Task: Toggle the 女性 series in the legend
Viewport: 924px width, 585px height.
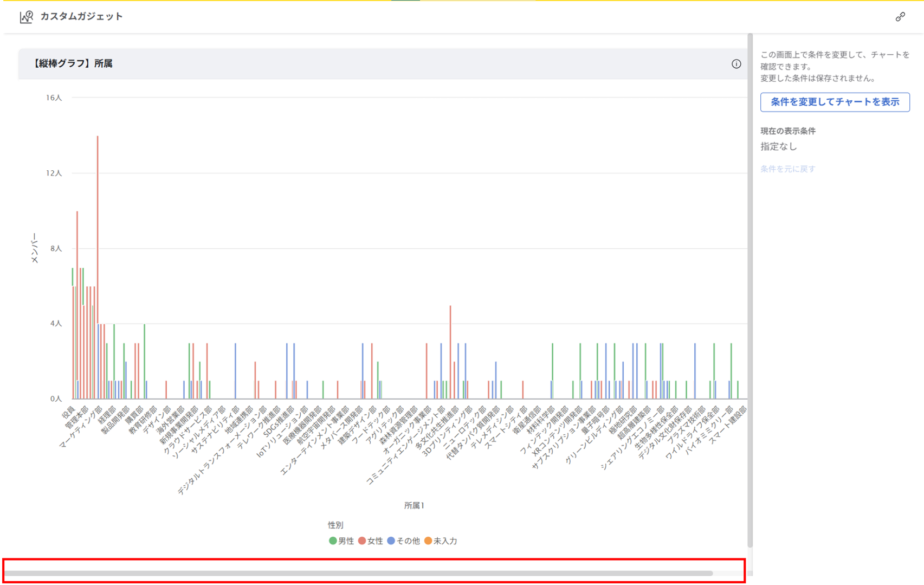Action: pyautogui.click(x=371, y=541)
